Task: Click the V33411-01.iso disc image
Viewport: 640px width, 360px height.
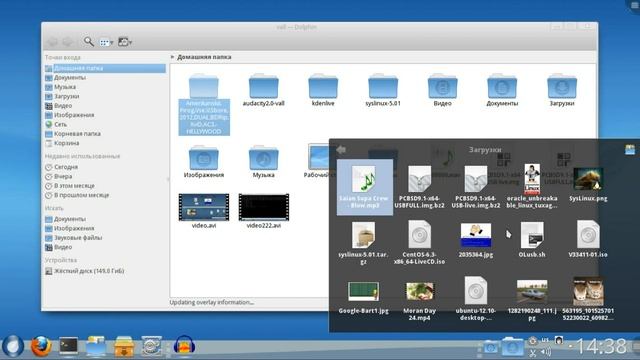Action: pyautogui.click(x=588, y=239)
